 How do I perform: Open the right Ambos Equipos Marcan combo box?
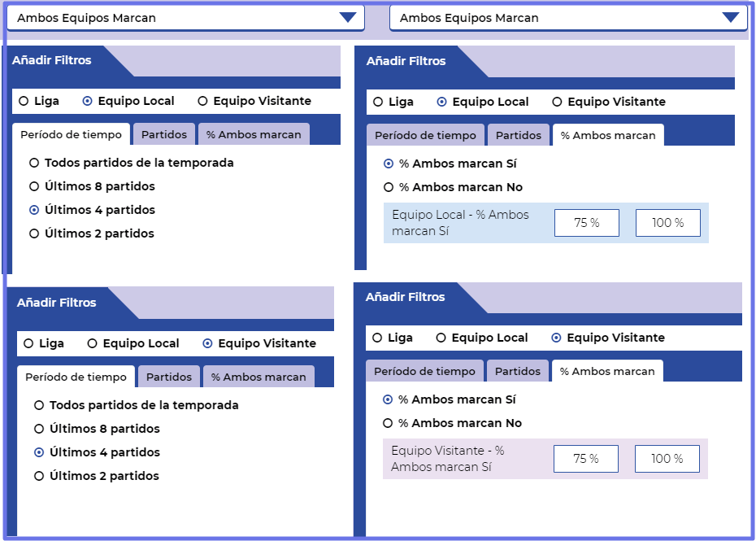coord(568,18)
